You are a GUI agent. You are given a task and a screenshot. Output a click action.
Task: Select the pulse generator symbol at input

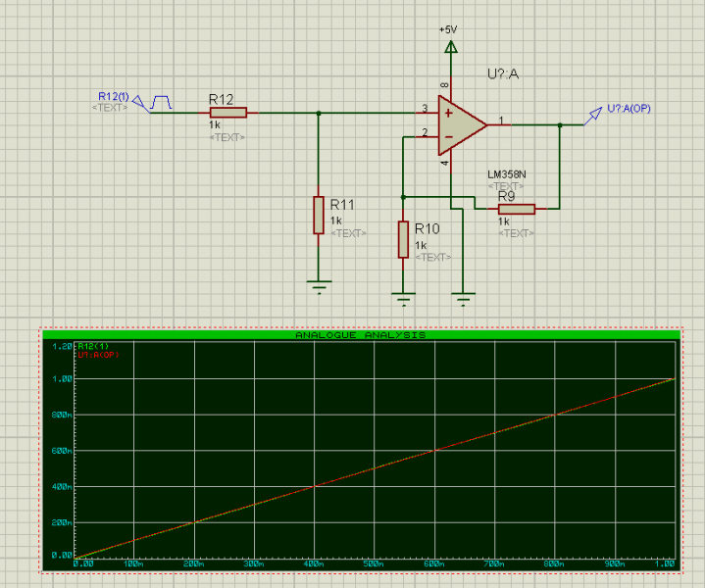[160, 101]
